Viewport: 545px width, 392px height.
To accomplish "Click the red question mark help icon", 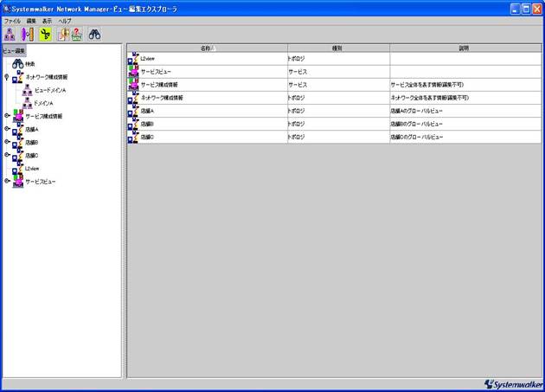I will (77, 35).
